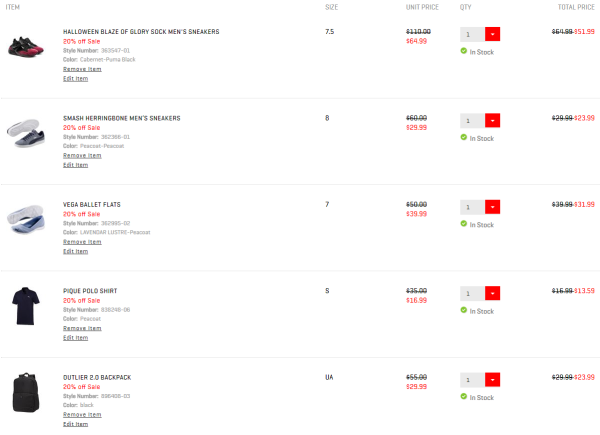Click the Vega Ballet Flats title
The width and height of the screenshot is (600, 435).
[x=92, y=205]
